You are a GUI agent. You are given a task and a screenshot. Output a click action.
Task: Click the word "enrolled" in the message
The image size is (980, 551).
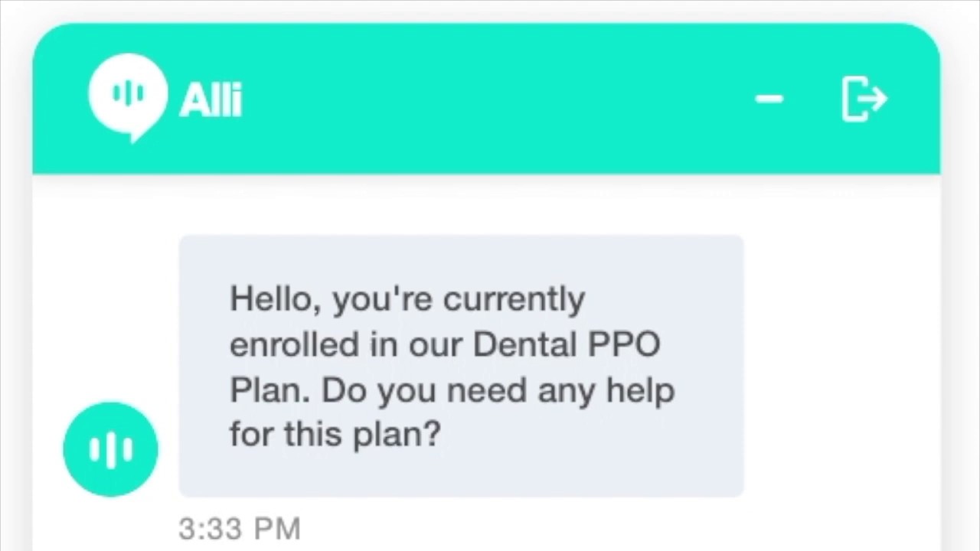coord(294,344)
